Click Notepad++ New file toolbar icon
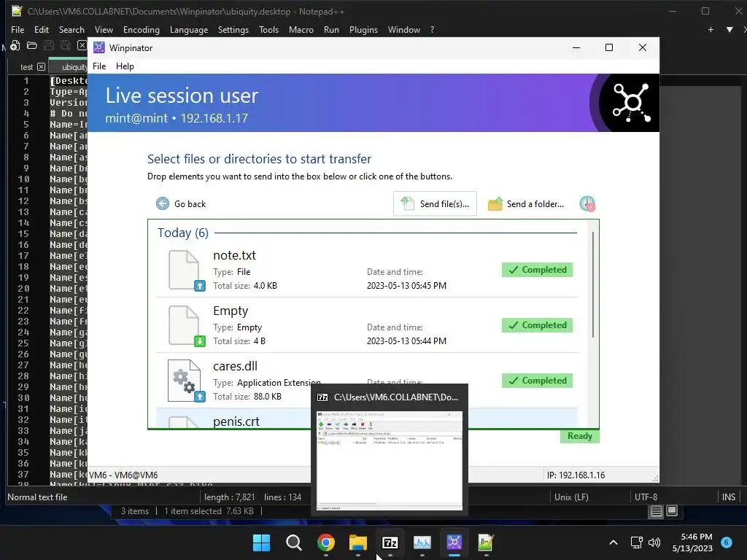This screenshot has height=560, width=747. (x=15, y=45)
